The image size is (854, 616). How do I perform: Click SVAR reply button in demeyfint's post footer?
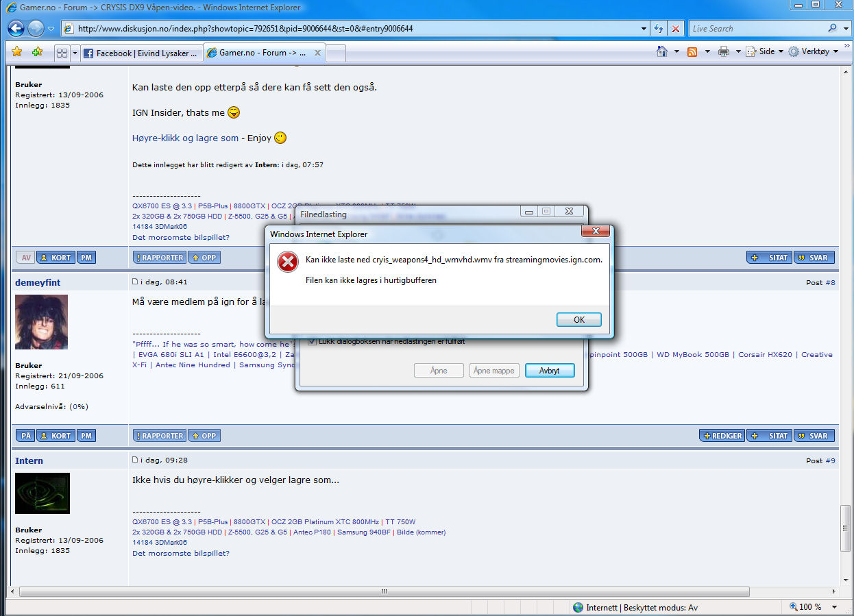[x=813, y=436]
